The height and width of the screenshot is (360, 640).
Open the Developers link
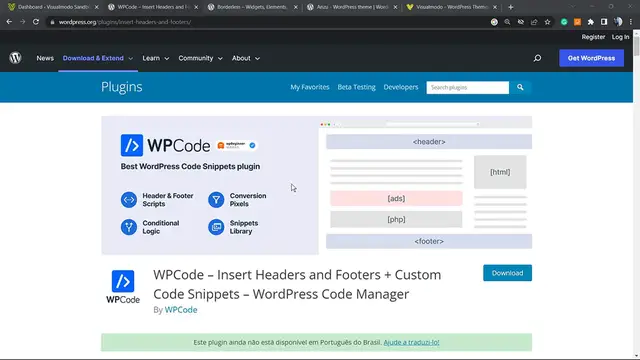[401, 87]
